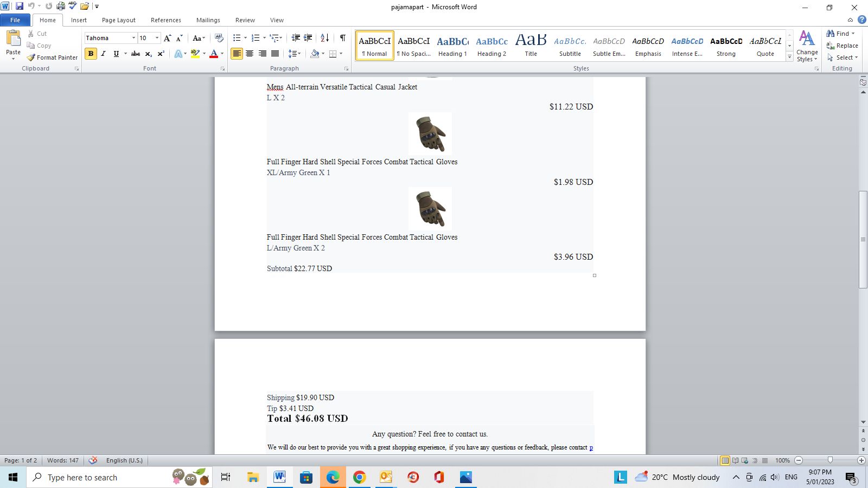Click Find binoculars command

click(840, 34)
